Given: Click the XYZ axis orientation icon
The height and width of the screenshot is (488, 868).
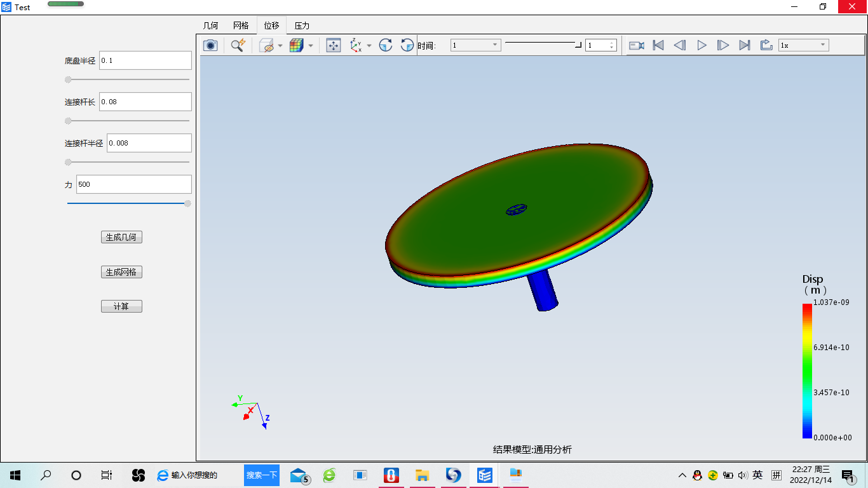Looking at the screenshot, I should point(356,45).
